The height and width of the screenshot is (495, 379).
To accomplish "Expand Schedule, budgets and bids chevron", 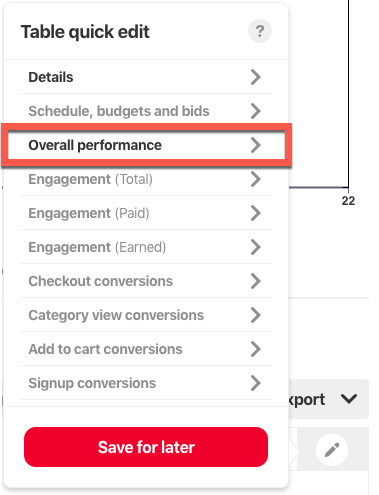I will [256, 111].
